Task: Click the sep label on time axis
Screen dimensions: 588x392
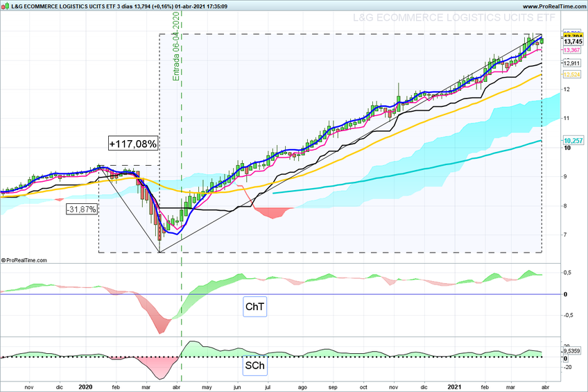Action: (333, 388)
